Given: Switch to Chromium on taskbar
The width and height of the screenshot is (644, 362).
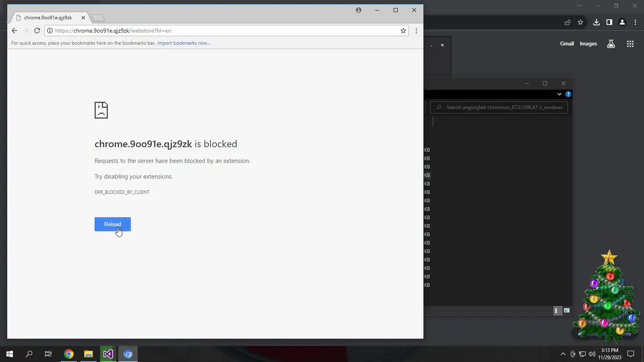Looking at the screenshot, I should pos(128,354).
